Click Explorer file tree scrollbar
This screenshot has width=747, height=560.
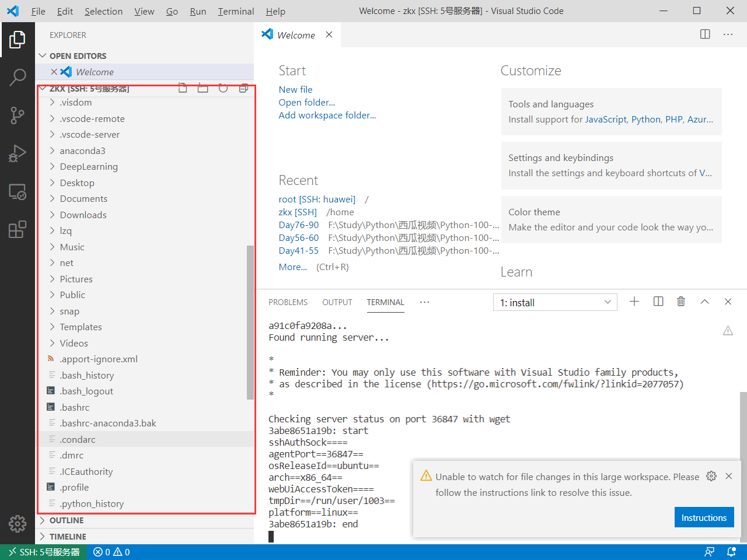[250, 322]
